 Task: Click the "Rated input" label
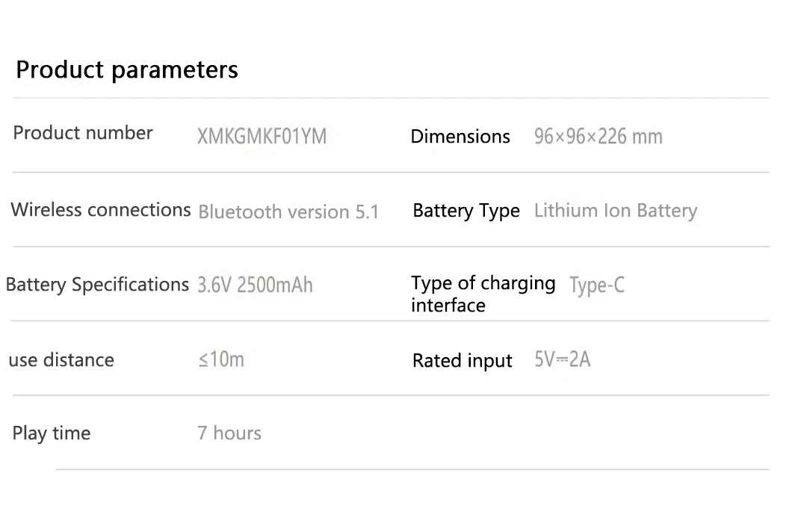(x=463, y=361)
